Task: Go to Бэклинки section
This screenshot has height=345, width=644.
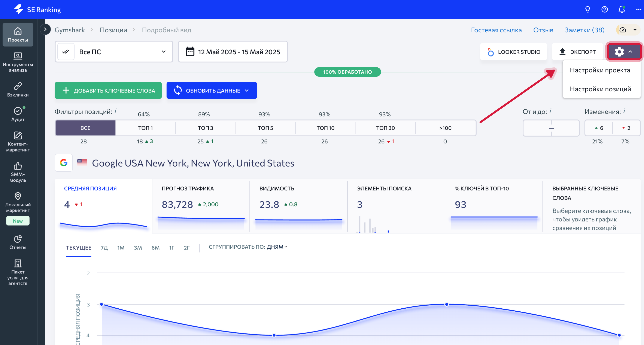Action: pyautogui.click(x=18, y=89)
